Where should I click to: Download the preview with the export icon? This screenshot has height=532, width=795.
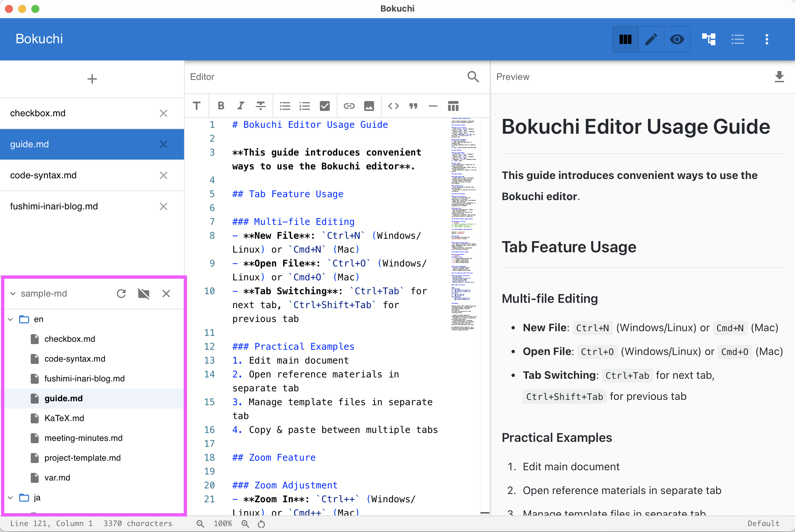coord(780,77)
